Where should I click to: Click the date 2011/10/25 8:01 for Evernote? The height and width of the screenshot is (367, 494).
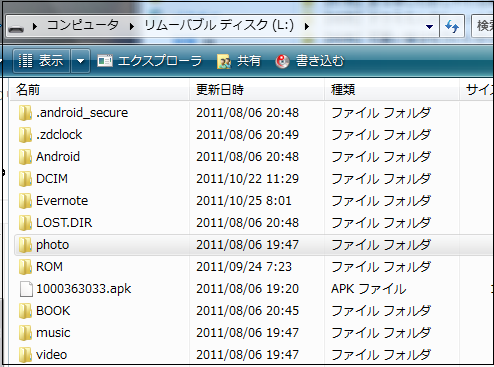pos(244,201)
